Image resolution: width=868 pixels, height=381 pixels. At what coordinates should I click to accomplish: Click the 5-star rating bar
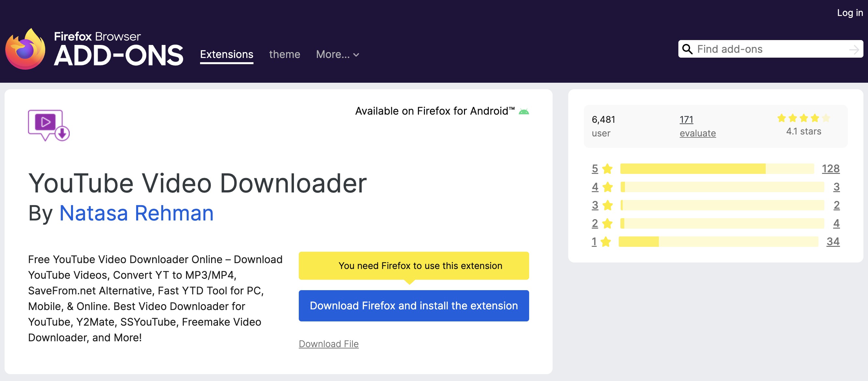(x=717, y=168)
